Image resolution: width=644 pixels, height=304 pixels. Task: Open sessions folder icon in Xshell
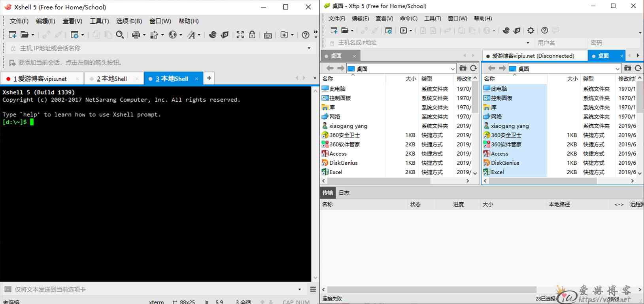coord(25,35)
